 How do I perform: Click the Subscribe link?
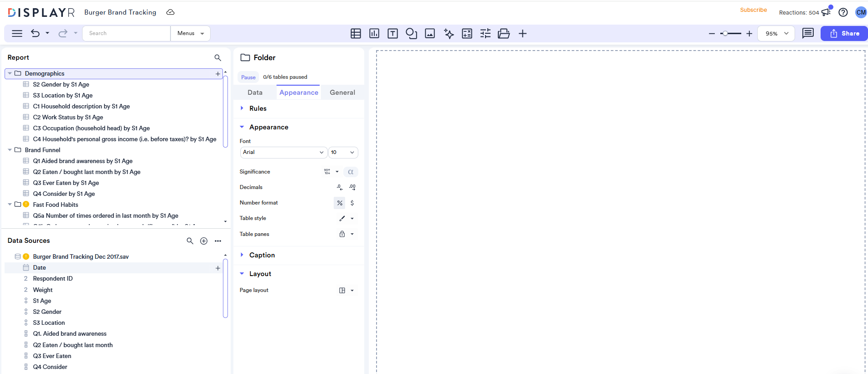point(753,10)
